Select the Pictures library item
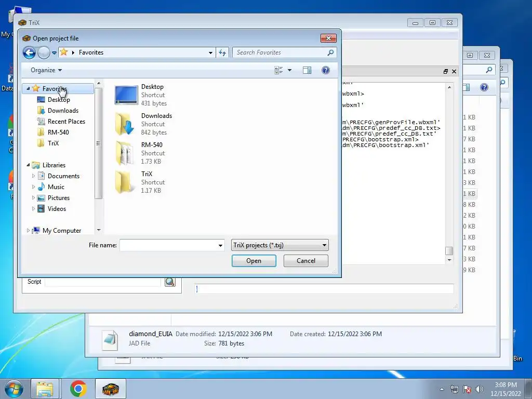532x399 pixels. click(58, 198)
